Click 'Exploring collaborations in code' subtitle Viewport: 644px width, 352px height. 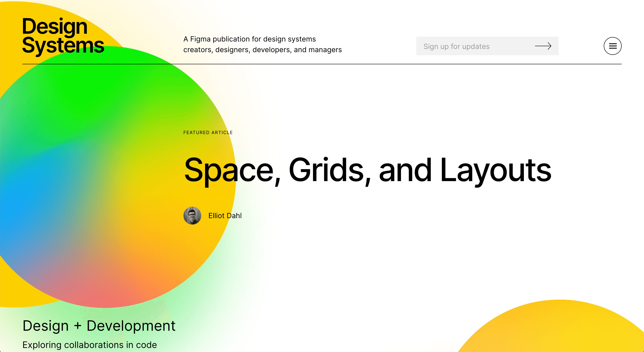89,345
